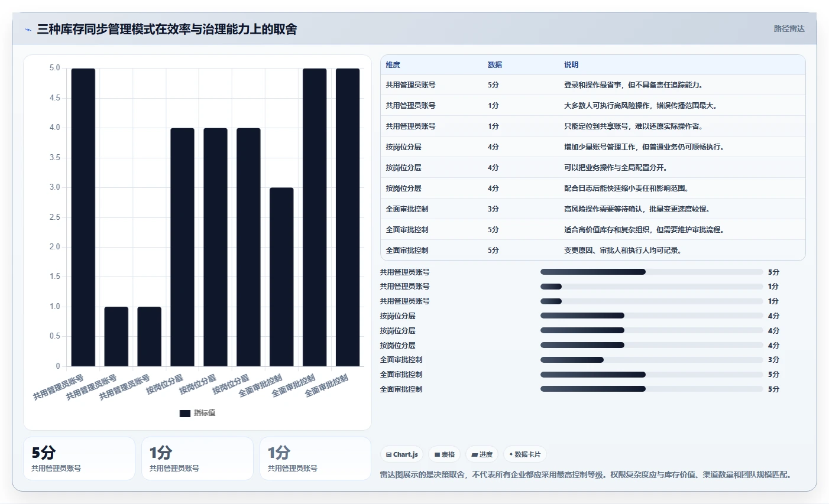Click the cell 登录和操作最省事，但不具备责任追踪能力。
The height and width of the screenshot is (504, 829).
tap(633, 85)
